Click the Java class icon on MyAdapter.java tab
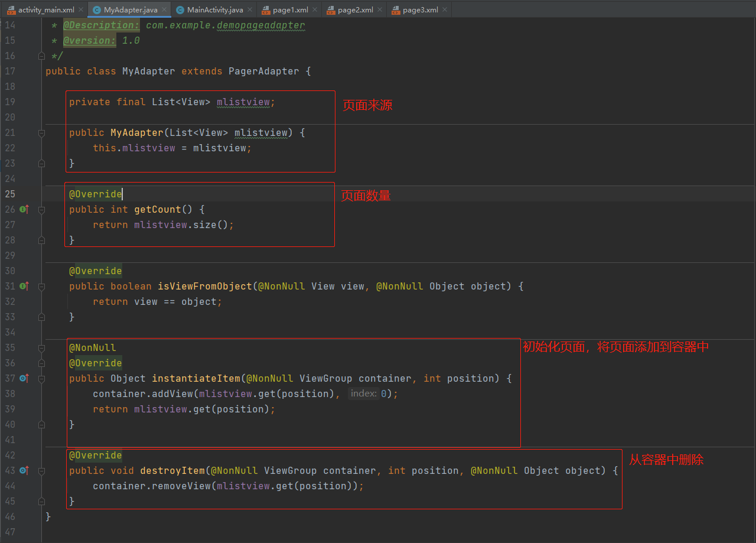The height and width of the screenshot is (543, 756). click(97, 10)
